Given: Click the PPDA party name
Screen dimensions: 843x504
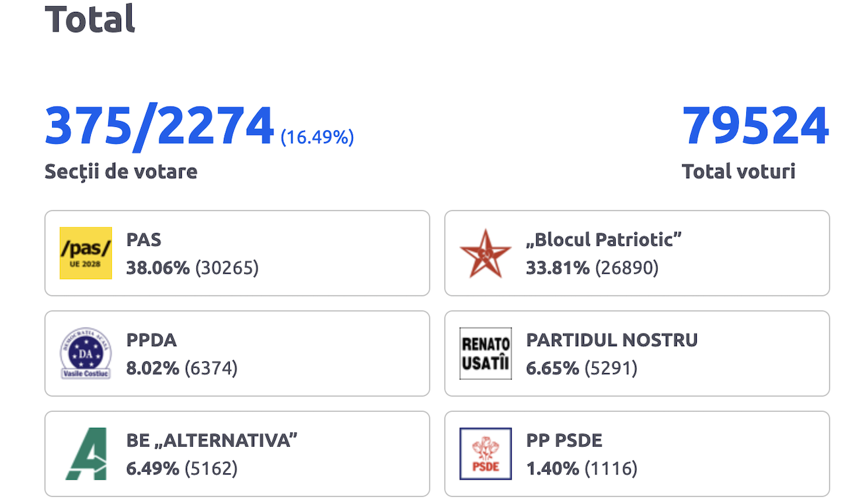Looking at the screenshot, I should (x=151, y=340).
